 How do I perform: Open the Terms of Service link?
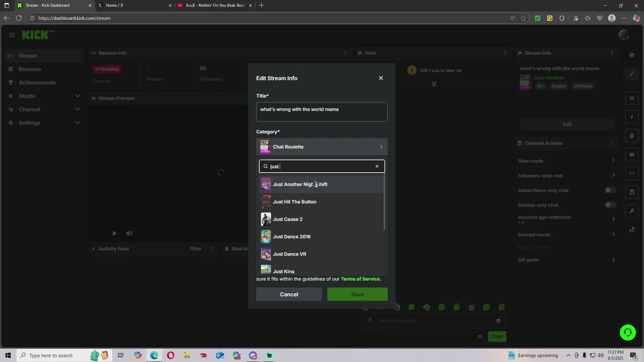[360, 279]
